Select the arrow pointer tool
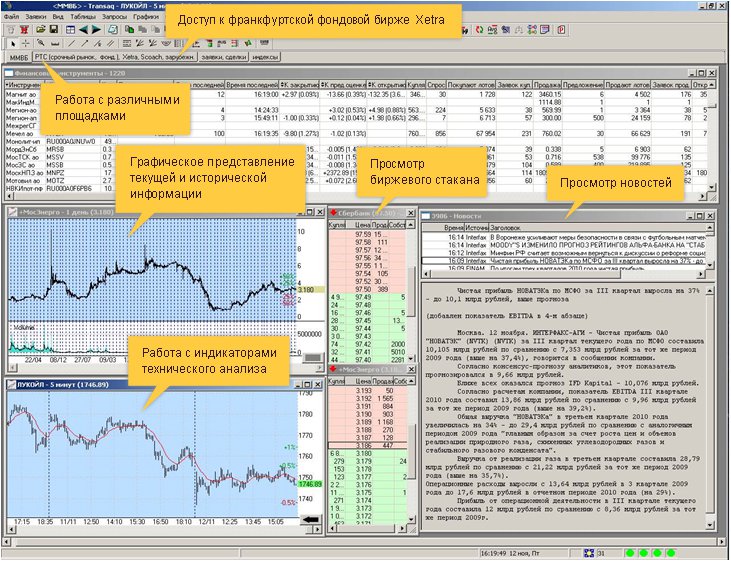 (13, 44)
